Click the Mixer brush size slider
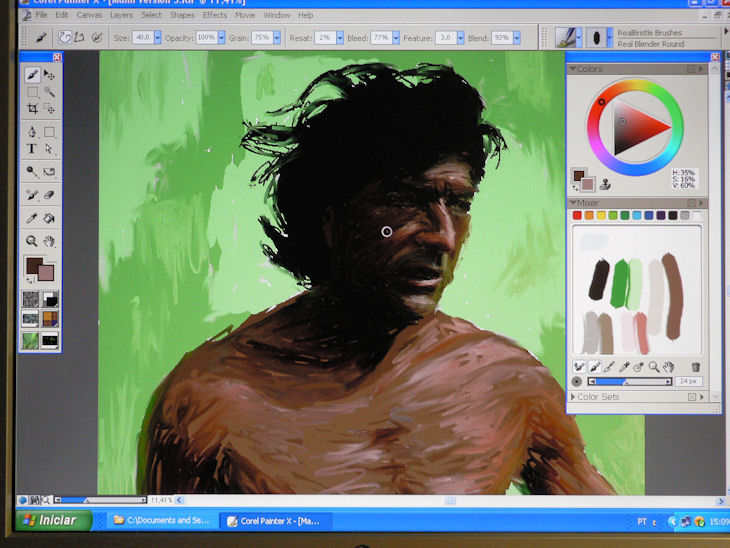 (628, 382)
